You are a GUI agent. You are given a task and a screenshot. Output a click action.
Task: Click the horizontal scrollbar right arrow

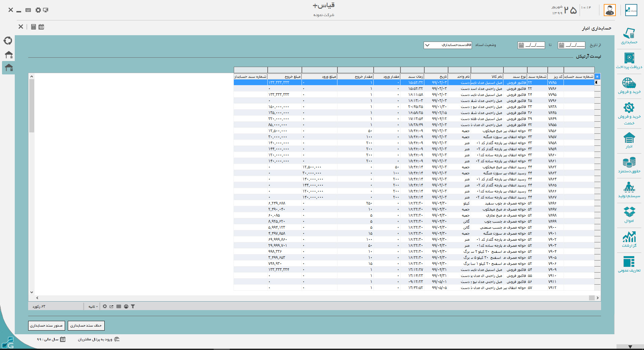point(598,298)
